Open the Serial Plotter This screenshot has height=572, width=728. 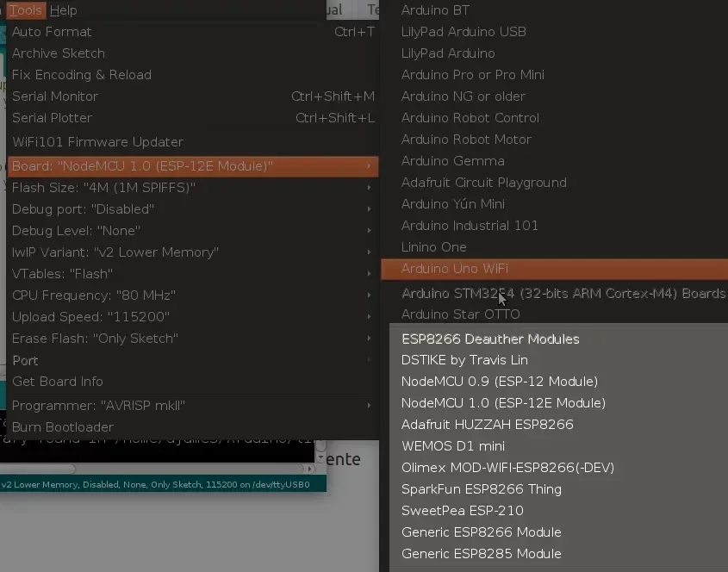click(x=193, y=118)
